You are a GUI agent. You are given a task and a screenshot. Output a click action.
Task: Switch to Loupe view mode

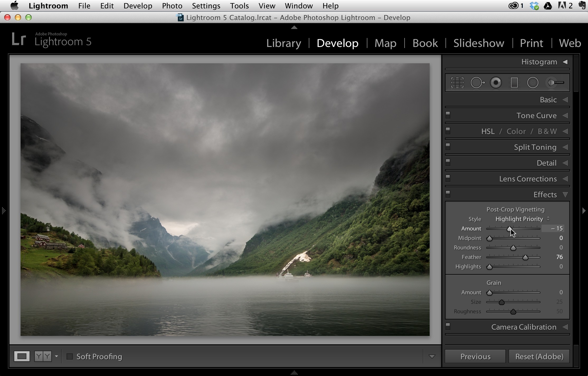click(22, 356)
